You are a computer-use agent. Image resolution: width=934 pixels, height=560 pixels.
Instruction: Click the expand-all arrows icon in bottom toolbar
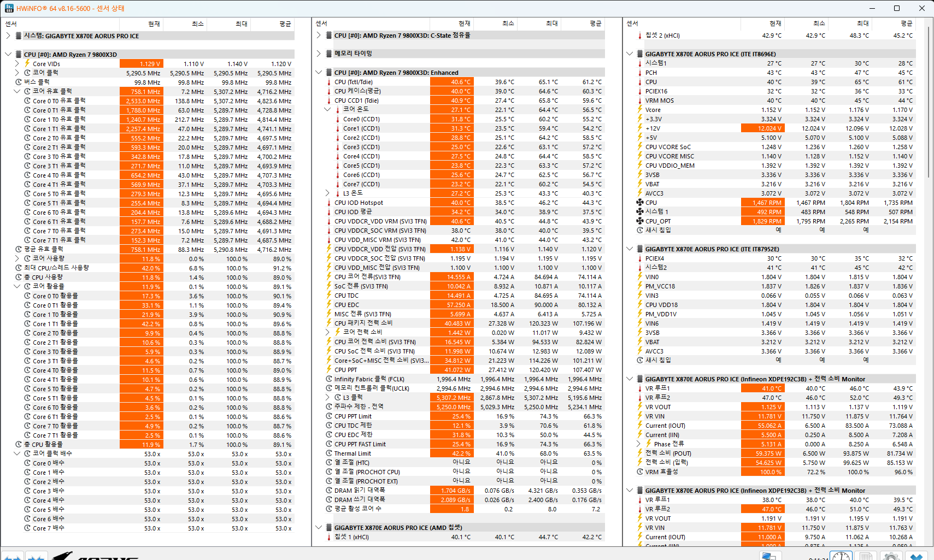[13, 557]
